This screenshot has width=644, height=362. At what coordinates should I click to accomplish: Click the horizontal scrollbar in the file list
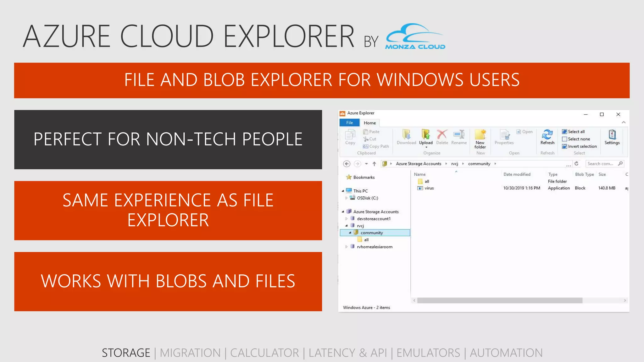[499, 301]
